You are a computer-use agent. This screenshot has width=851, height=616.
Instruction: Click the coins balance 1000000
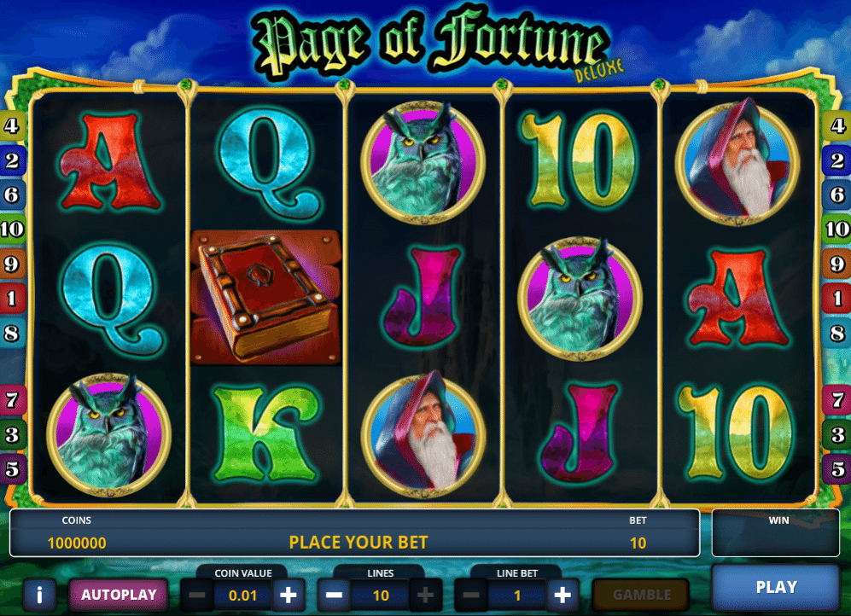click(77, 543)
